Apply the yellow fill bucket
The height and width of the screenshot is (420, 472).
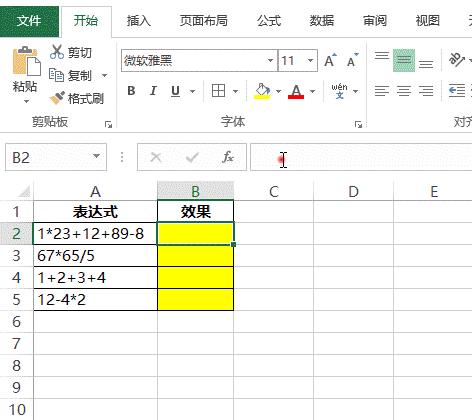pyautogui.click(x=262, y=91)
